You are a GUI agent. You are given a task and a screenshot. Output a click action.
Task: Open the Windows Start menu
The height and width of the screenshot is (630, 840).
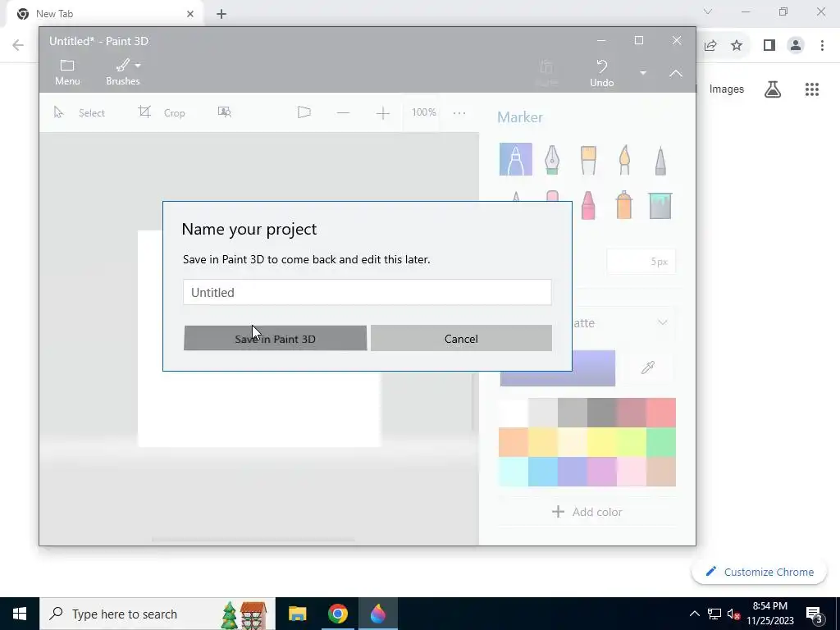20,614
